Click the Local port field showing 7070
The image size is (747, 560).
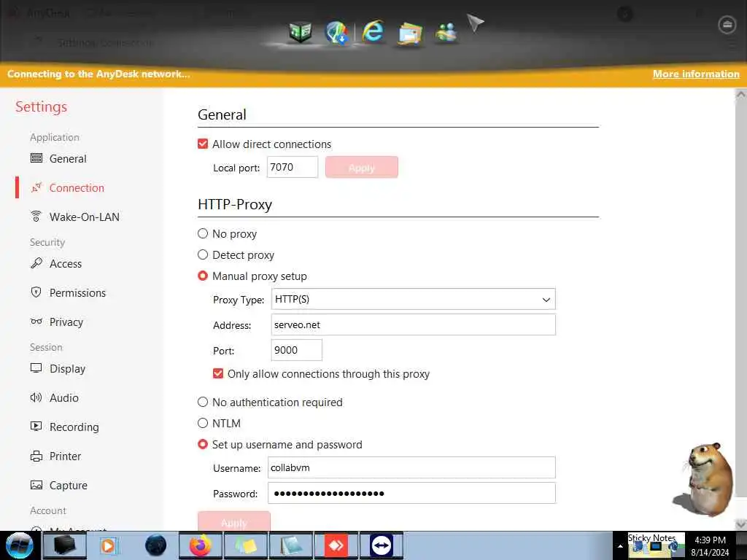pos(293,167)
